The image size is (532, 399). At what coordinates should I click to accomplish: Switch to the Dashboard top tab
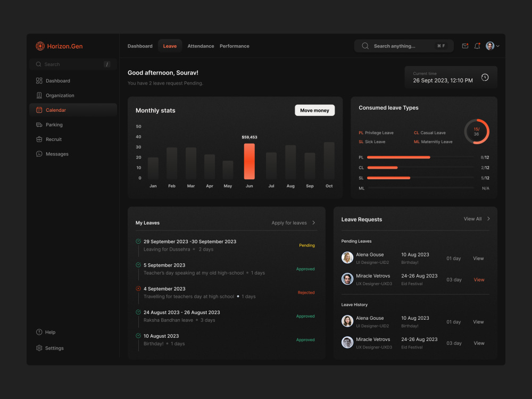(140, 46)
